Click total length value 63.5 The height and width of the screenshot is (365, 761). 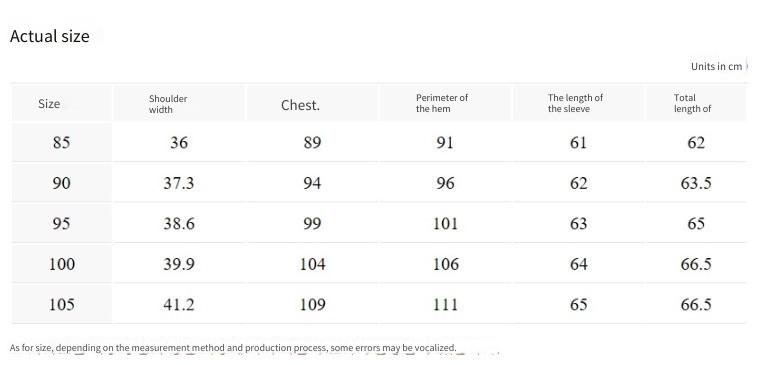click(696, 183)
